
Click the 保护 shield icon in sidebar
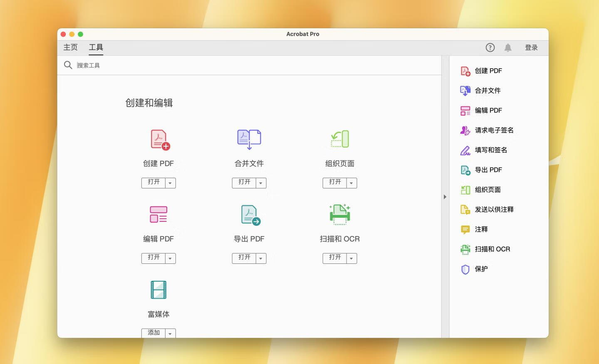click(465, 269)
